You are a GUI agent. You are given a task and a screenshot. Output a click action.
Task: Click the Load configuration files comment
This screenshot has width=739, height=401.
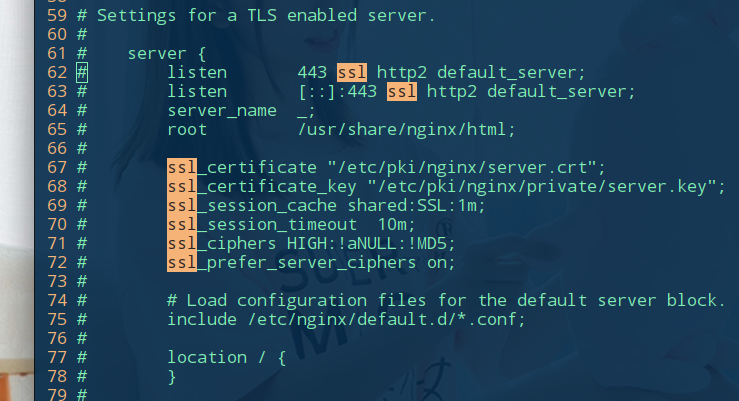446,301
